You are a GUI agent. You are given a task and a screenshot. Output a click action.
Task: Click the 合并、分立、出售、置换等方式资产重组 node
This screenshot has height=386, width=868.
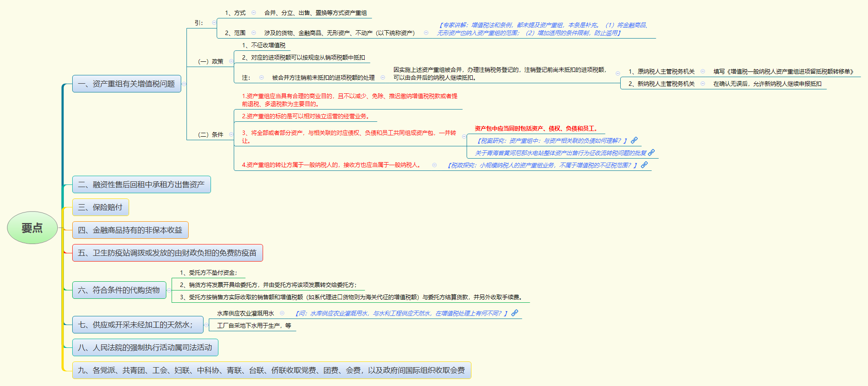[316, 13]
